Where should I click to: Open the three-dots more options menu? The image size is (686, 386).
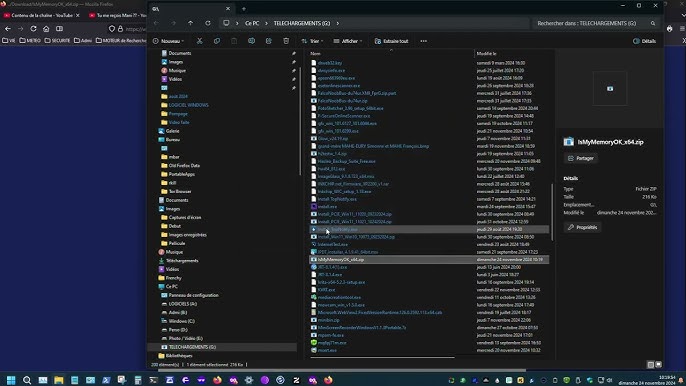[424, 41]
